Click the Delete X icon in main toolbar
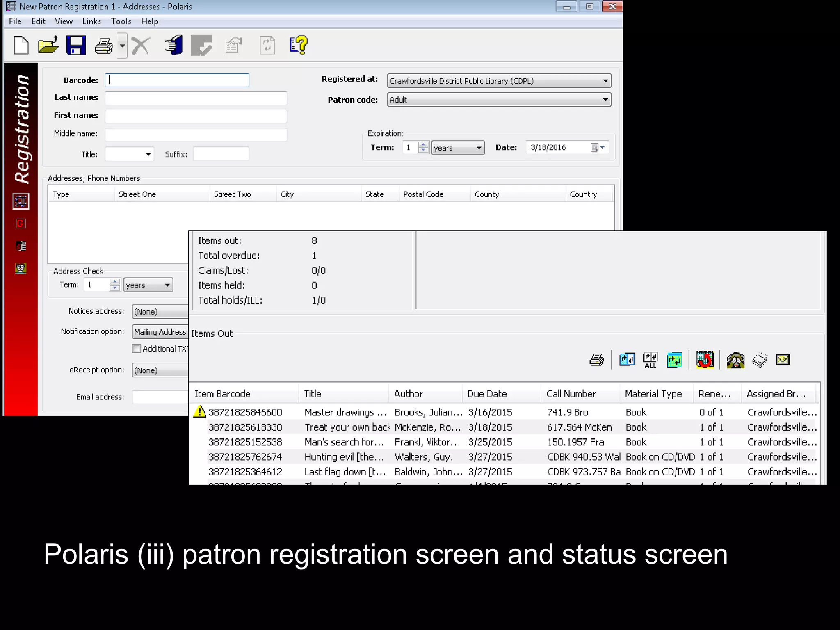Image resolution: width=840 pixels, height=630 pixels. 141,46
